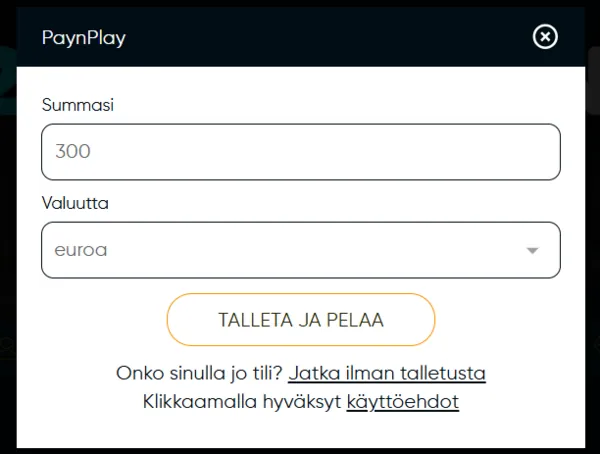The height and width of the screenshot is (454, 600).
Task: Click the 300 placeholder amount text
Action: click(x=73, y=152)
